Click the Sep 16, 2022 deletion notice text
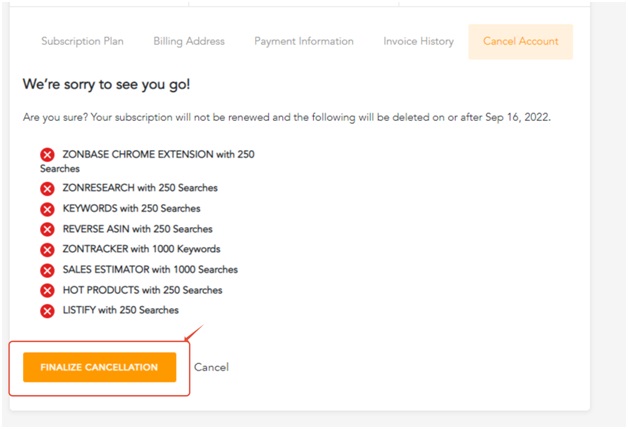The image size is (628, 429). (x=287, y=117)
